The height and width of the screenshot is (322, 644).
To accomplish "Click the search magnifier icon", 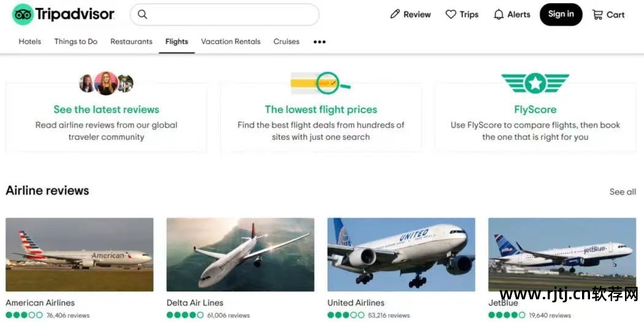I will (x=142, y=15).
